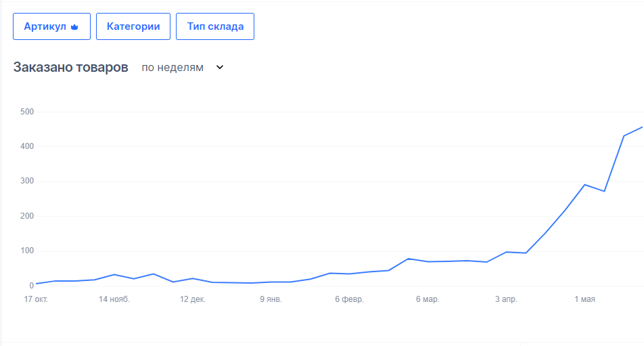Select the 14 нояб. date axis label
Screen dimensions: 644x346
pos(114,299)
